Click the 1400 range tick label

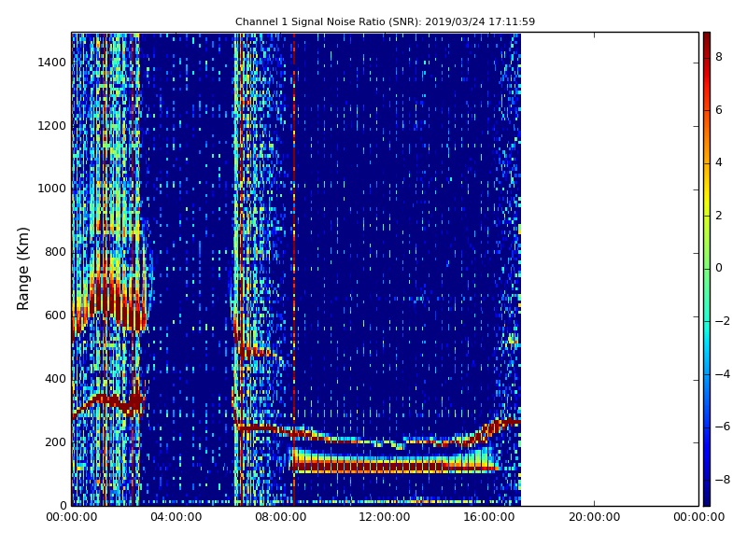52,63
